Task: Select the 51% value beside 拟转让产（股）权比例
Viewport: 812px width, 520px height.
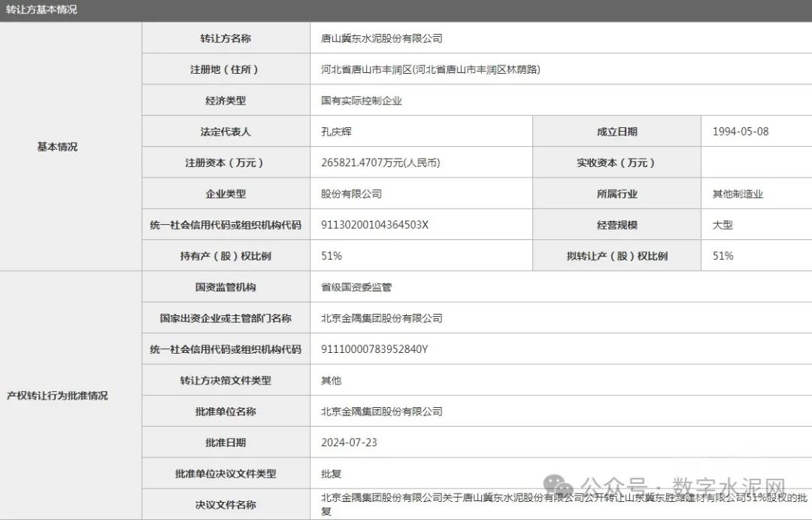Action: [723, 256]
